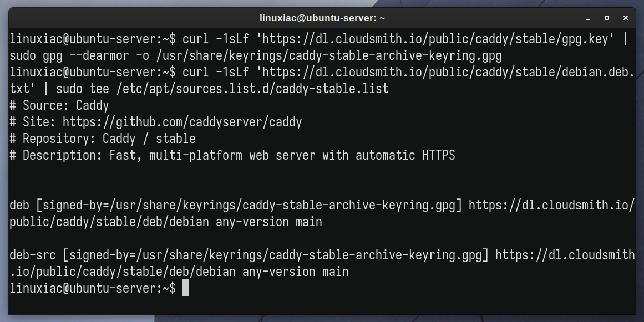Click the https://github.com/caddyserver/caddy URL

pyautogui.click(x=182, y=122)
